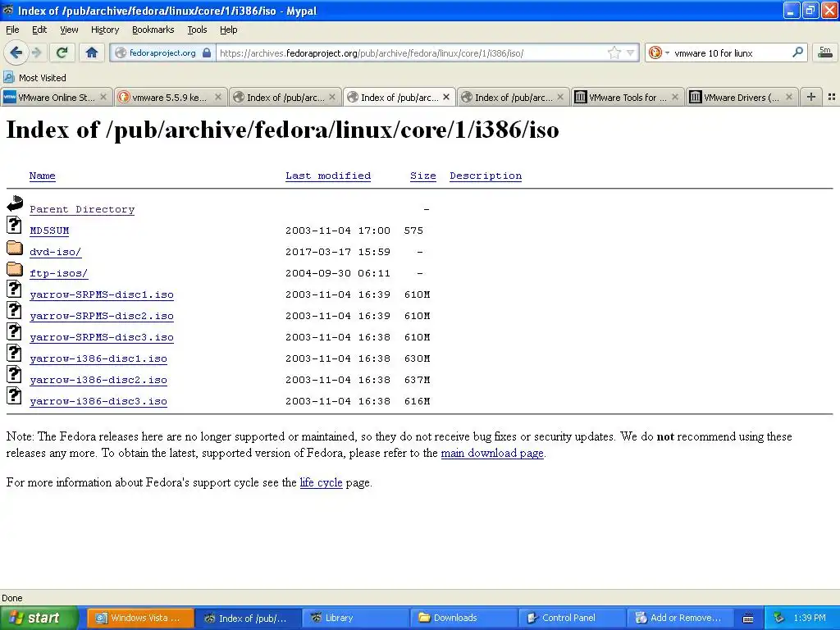Switch to the Library taskbar window

tap(356, 619)
